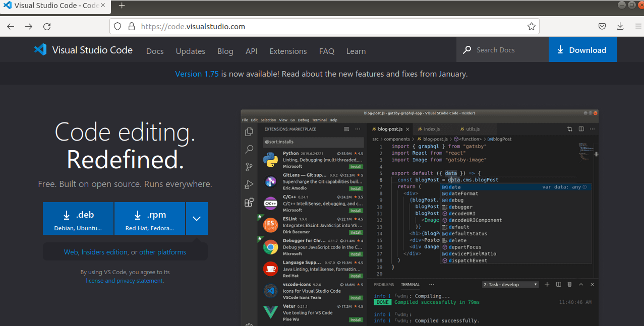Click the blue Download button
The image size is (644, 326).
point(582,50)
